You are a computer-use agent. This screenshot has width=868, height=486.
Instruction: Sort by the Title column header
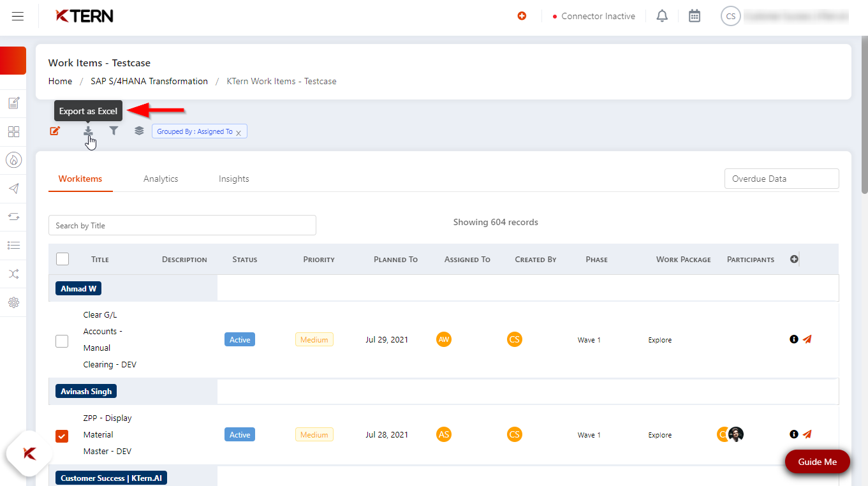point(100,260)
